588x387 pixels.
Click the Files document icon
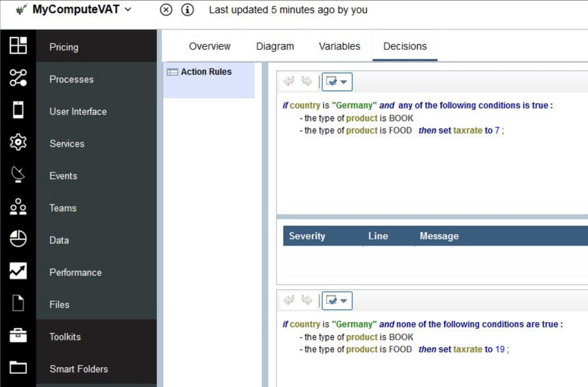18,303
